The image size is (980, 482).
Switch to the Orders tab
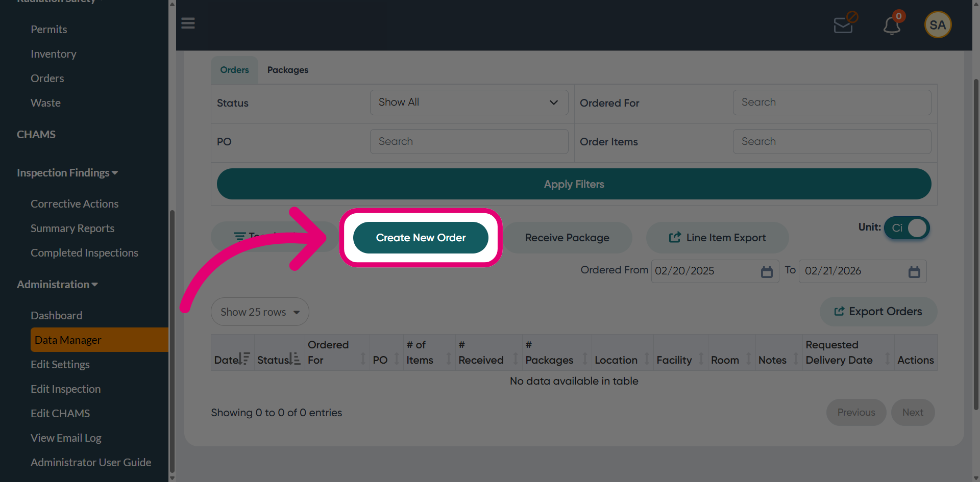tap(235, 70)
